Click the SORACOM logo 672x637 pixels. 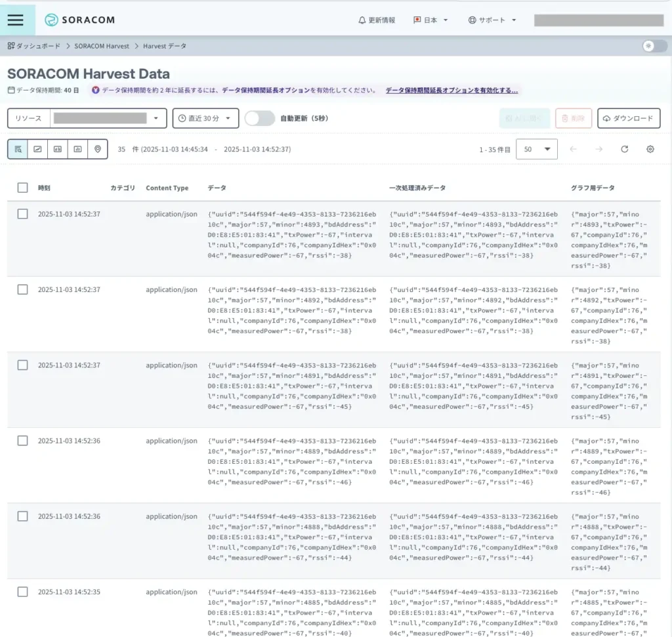click(x=79, y=20)
